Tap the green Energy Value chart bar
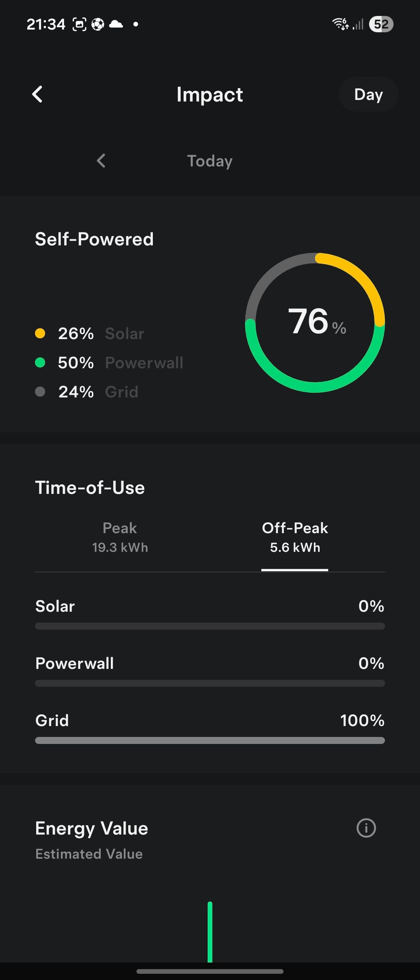This screenshot has height=980, width=420. coord(210,932)
